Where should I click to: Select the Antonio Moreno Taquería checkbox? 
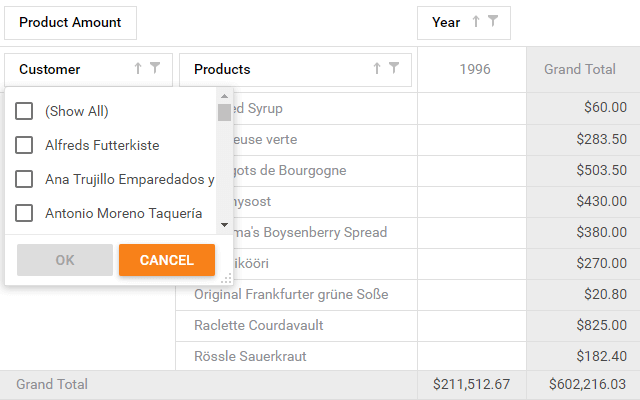tap(24, 213)
